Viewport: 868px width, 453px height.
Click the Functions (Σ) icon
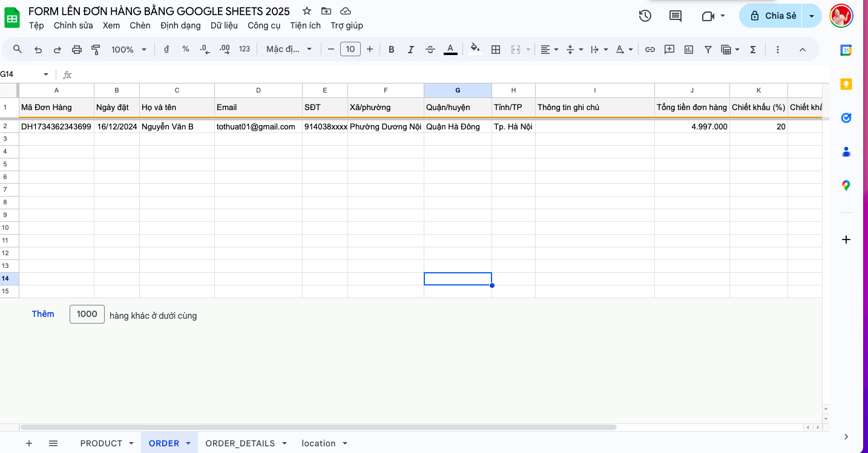click(x=752, y=49)
